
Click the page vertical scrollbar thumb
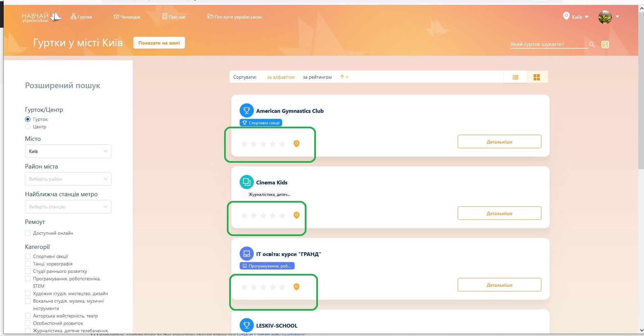click(641, 91)
